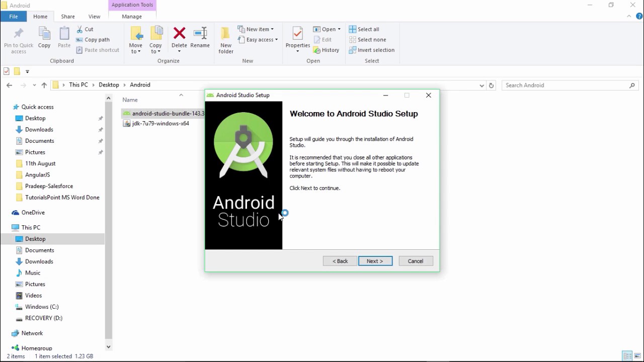This screenshot has width=644, height=362.
Task: Open the File menu
Action: click(14, 17)
